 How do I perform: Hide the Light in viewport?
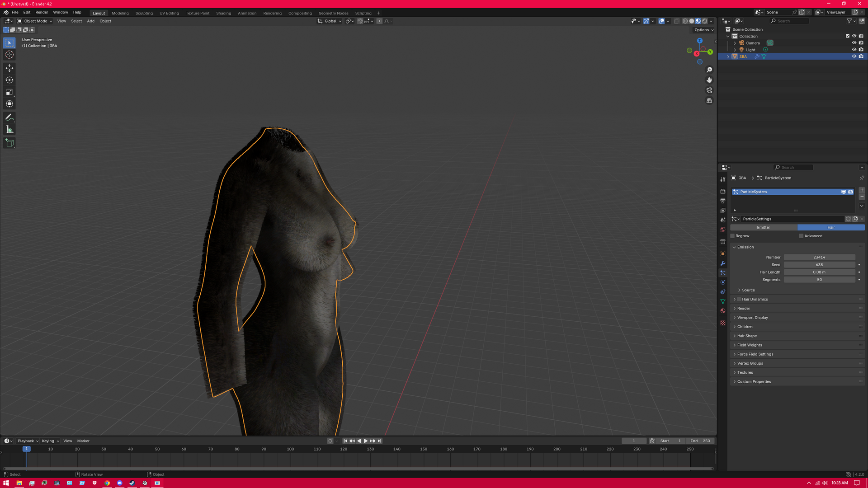(x=854, y=50)
